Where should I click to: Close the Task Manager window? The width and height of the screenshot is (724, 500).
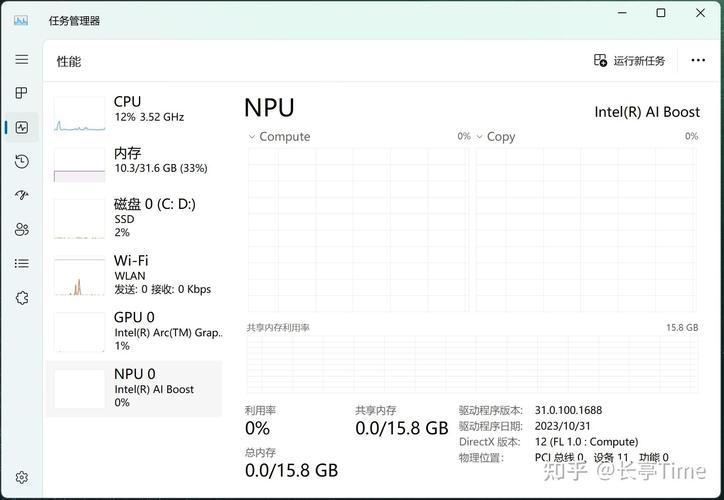coord(700,13)
